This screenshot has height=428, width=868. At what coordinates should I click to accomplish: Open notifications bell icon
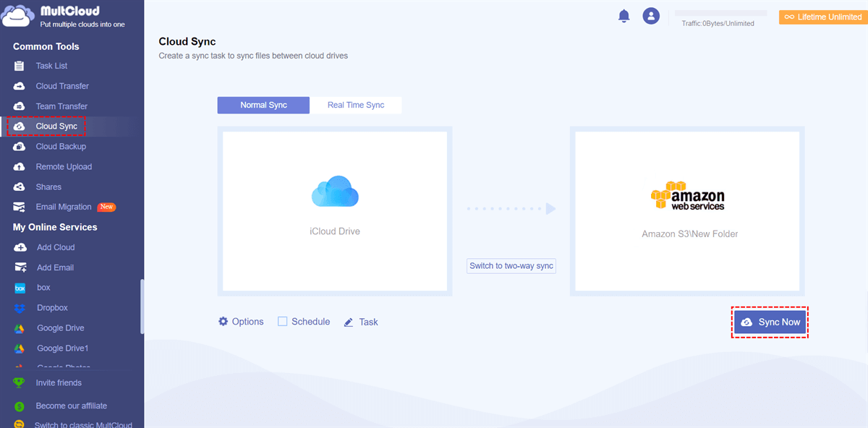pyautogui.click(x=624, y=16)
